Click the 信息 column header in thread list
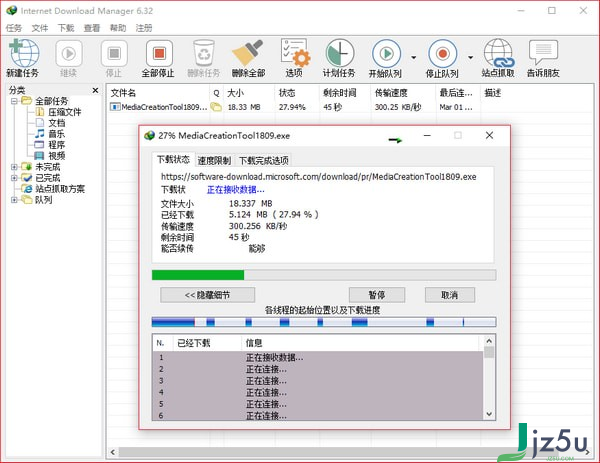This screenshot has height=463, width=600. click(x=362, y=343)
